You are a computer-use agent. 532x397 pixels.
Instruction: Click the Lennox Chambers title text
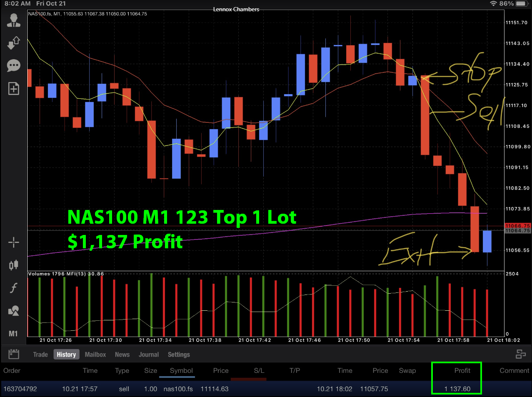[236, 9]
